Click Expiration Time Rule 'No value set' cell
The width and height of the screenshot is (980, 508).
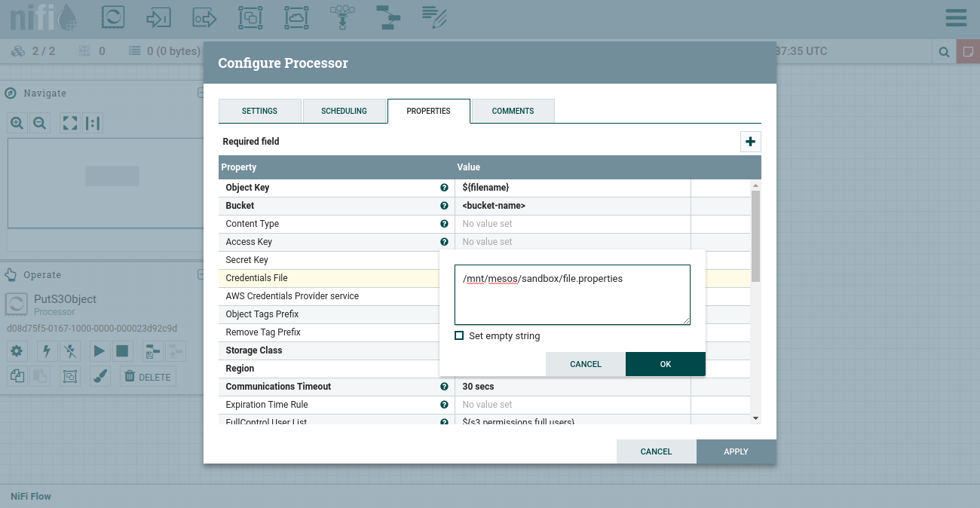tap(573, 405)
